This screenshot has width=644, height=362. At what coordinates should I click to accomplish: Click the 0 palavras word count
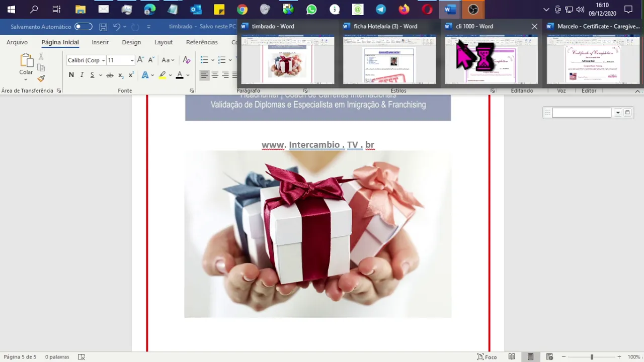click(57, 357)
